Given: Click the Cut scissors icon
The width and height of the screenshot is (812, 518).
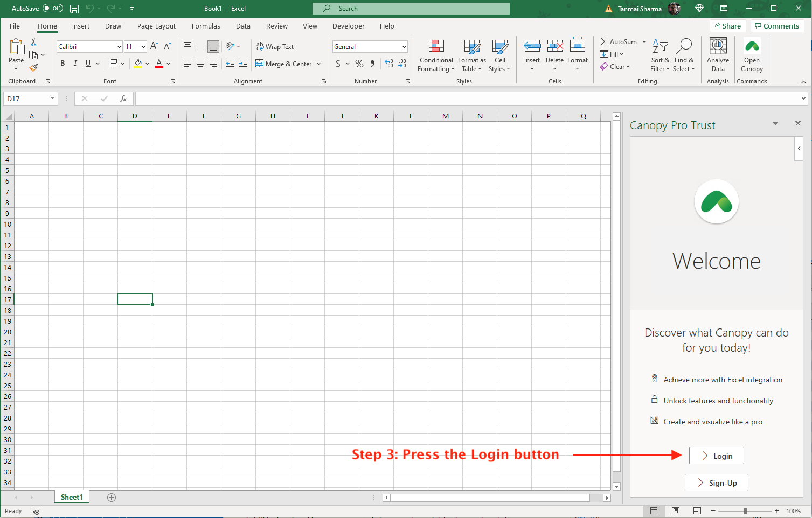Looking at the screenshot, I should coord(33,43).
